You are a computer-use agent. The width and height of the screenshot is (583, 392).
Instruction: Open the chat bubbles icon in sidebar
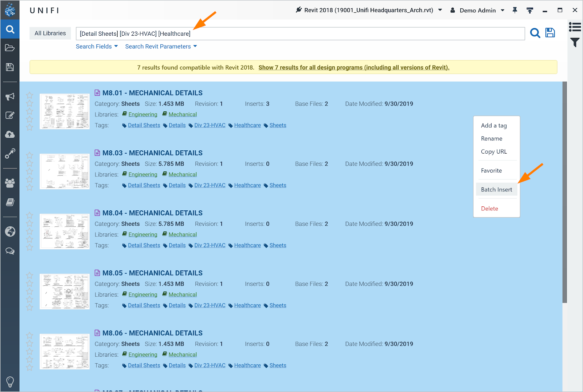tap(10, 251)
